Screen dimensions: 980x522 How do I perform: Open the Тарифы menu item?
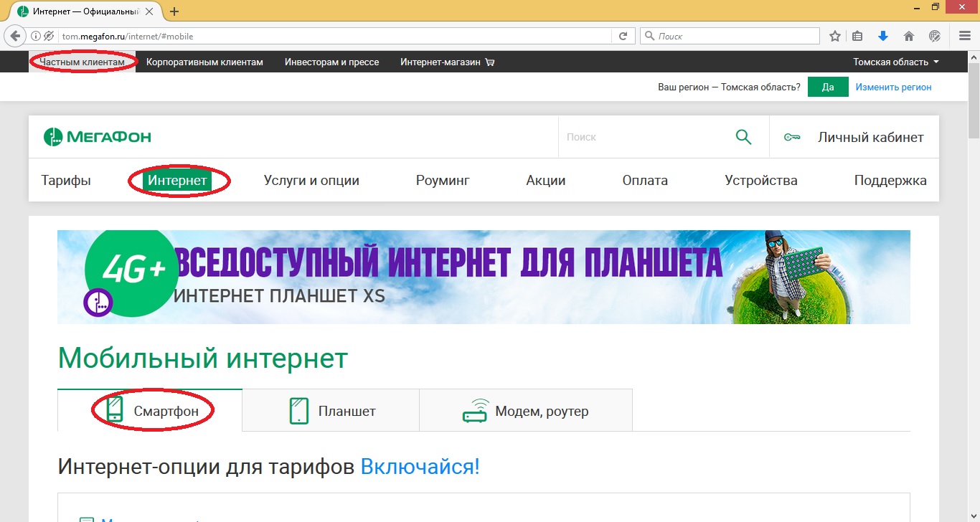tap(65, 180)
